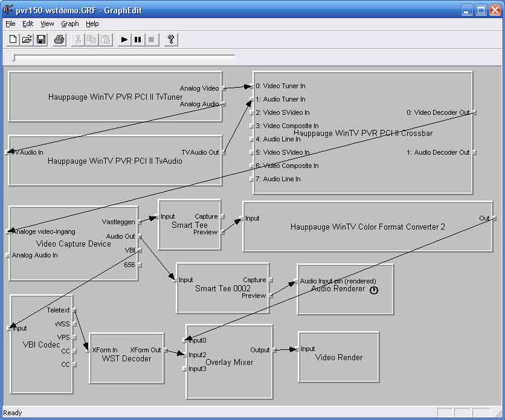Click the Paste toolbar icon
The image size is (505, 420).
coord(106,40)
